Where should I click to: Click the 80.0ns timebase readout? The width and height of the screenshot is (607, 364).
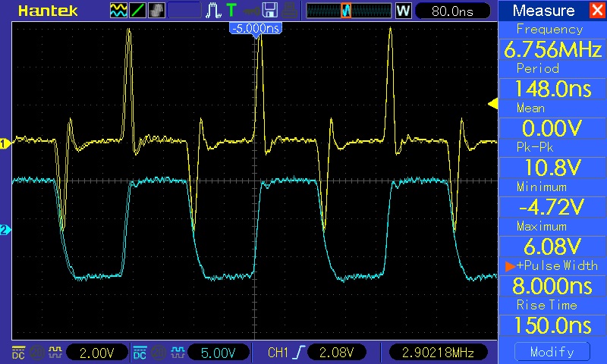click(x=452, y=11)
